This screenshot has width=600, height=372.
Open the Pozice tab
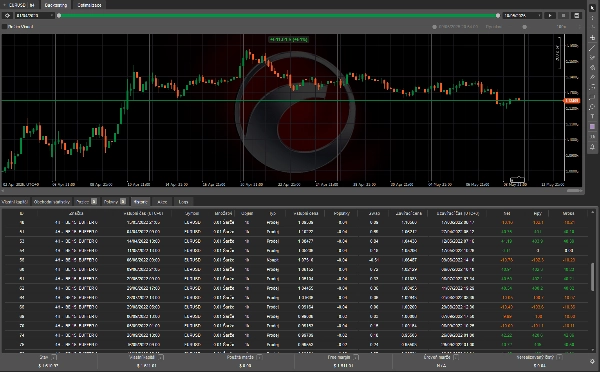point(86,202)
